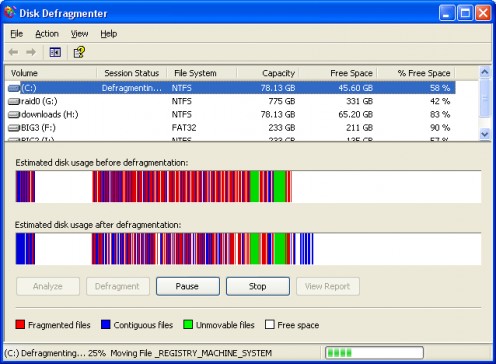Viewport: 496px width, 364px height.
Task: Select the downloads (H:) drive icon
Action: [x=13, y=114]
